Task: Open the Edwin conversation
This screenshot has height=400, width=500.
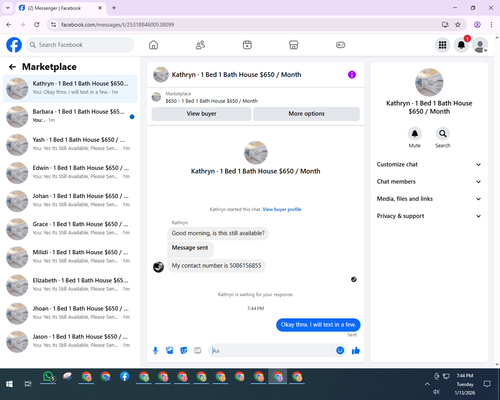Action: point(70,173)
